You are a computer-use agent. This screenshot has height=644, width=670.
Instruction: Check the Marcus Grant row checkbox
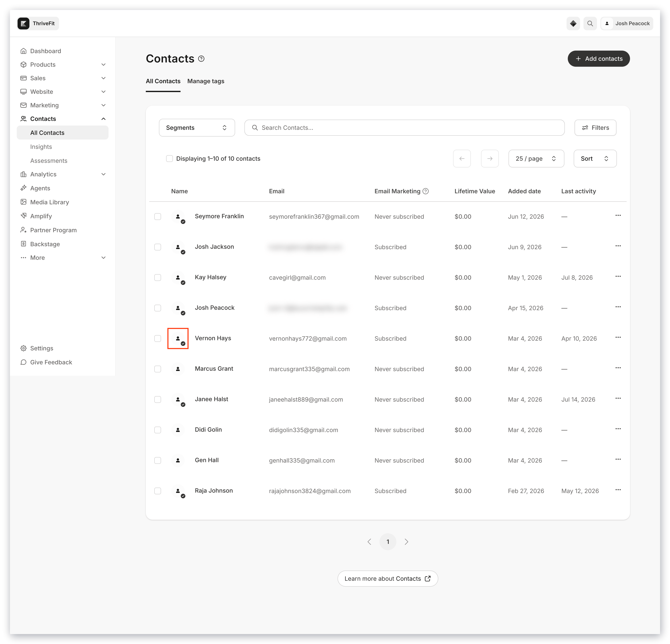[x=158, y=369]
